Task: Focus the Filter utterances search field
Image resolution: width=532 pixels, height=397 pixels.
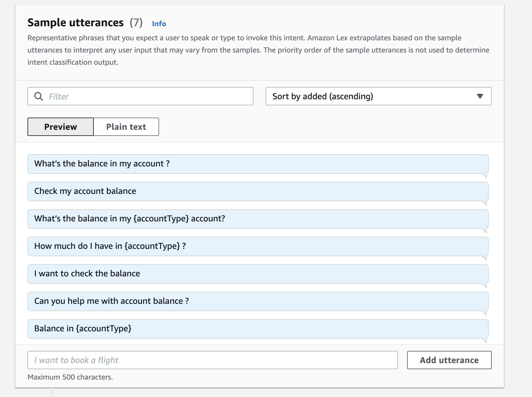Action: tap(147, 97)
